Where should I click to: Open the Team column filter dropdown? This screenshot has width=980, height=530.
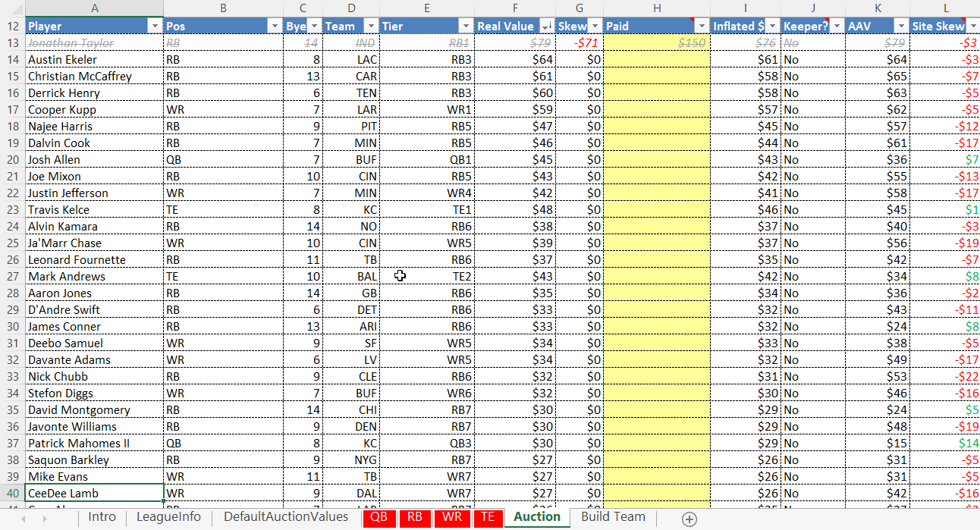(370, 26)
